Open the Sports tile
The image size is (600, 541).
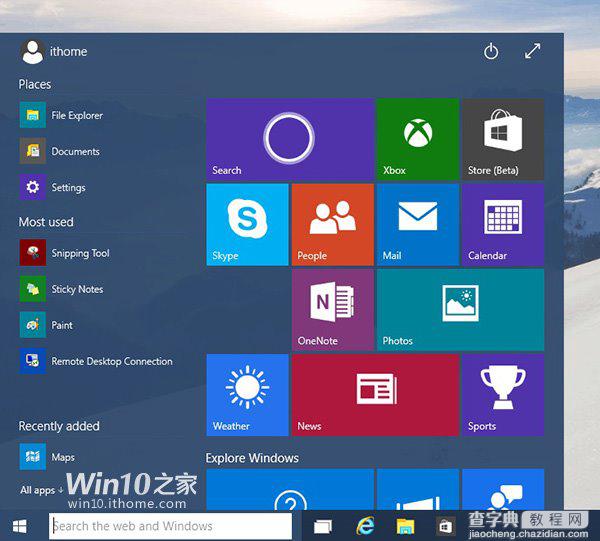pos(503,395)
